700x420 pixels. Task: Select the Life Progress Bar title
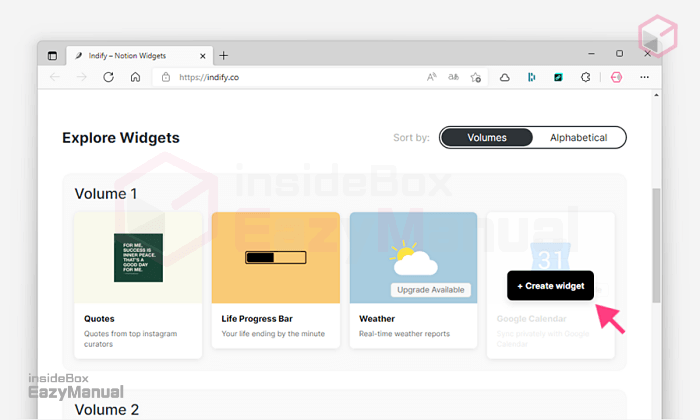coord(257,319)
